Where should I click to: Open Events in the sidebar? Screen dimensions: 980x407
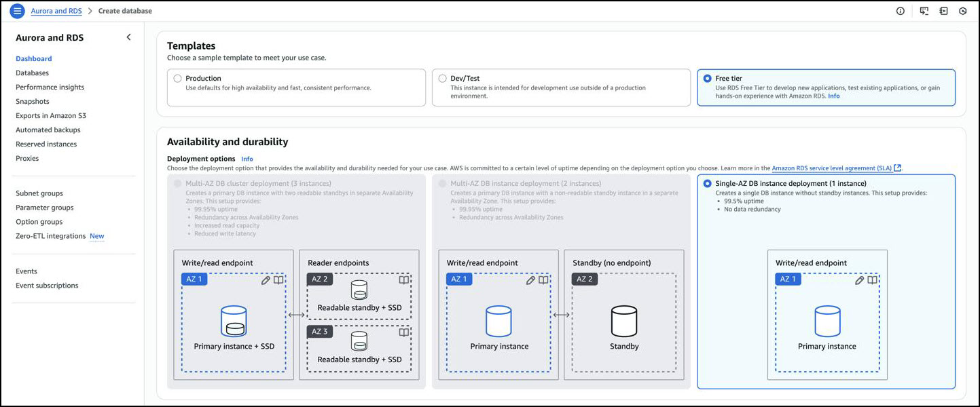26,271
